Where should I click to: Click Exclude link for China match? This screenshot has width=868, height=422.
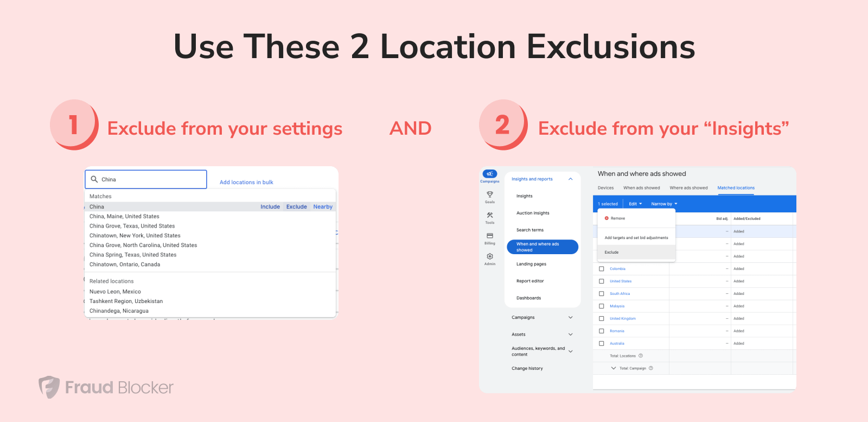tap(296, 207)
